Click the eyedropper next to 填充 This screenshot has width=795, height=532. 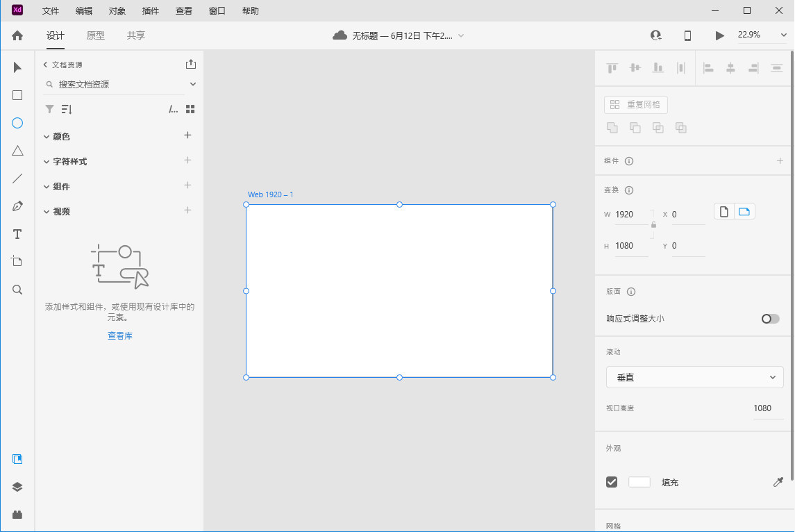778,482
